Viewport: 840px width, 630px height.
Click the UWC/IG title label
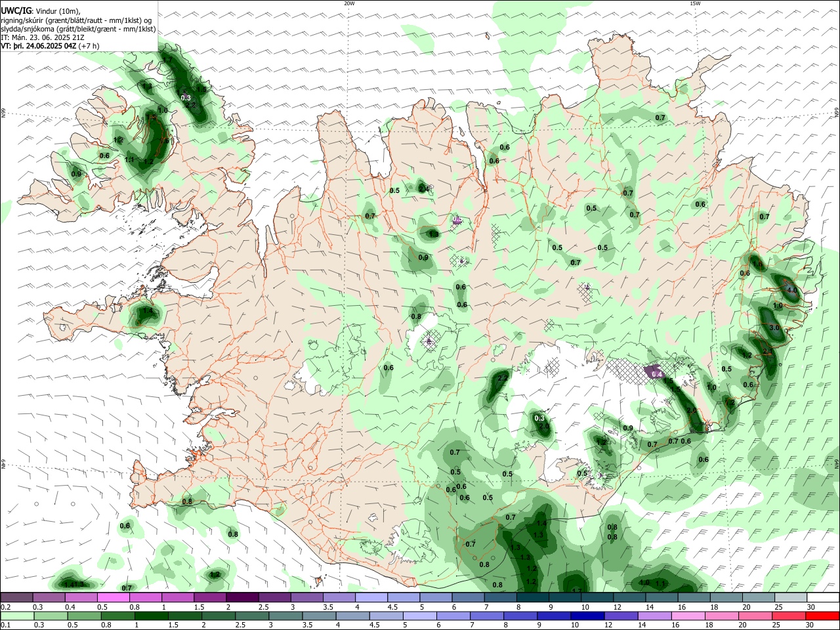16,10
